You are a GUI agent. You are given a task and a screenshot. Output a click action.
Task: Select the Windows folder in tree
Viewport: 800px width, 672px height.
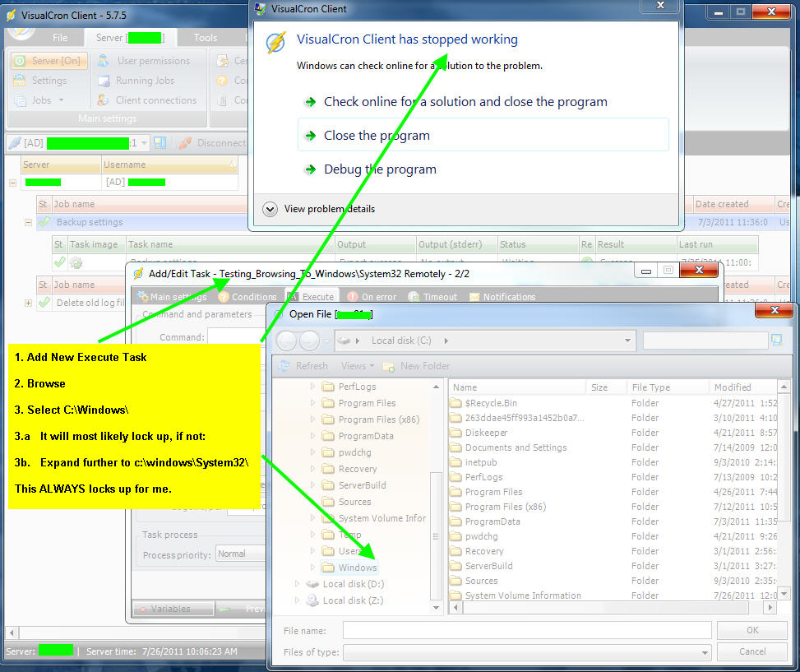(x=357, y=568)
